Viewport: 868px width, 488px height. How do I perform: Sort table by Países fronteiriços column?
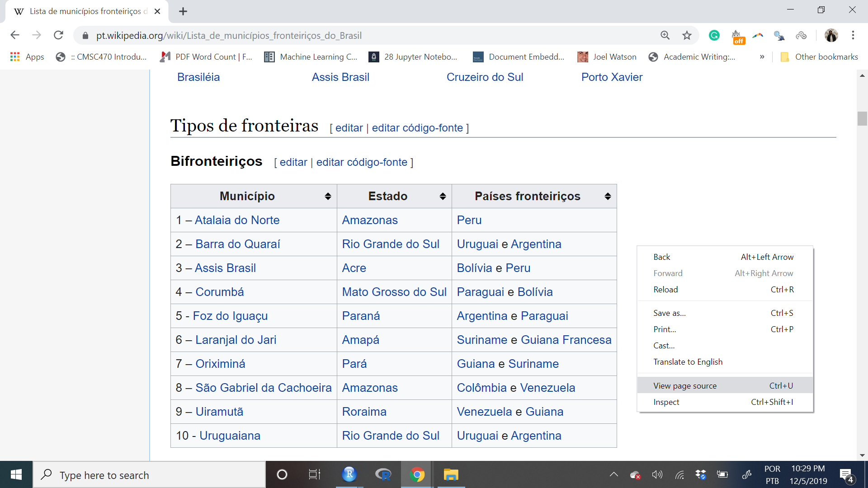point(608,196)
